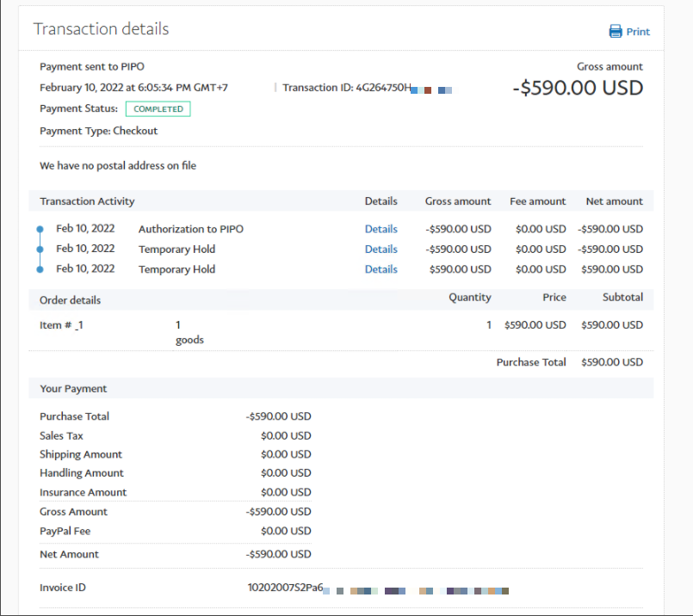
Task: Open Details for Authorization to PIPO
Action: (381, 229)
